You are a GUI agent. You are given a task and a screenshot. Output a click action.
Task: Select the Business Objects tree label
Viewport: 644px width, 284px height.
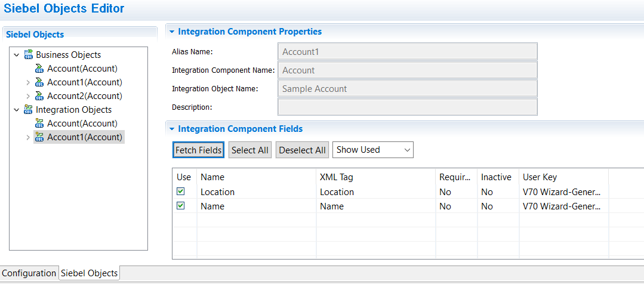tap(68, 54)
